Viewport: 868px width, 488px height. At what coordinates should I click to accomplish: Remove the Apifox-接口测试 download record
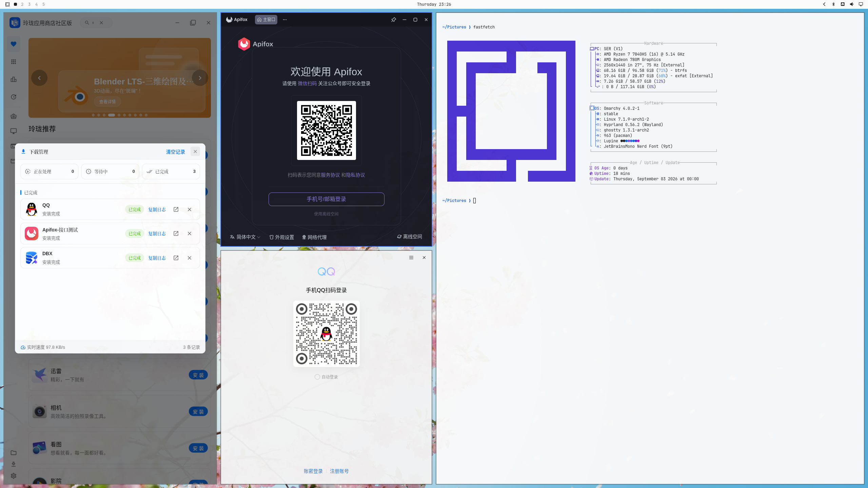pyautogui.click(x=190, y=233)
